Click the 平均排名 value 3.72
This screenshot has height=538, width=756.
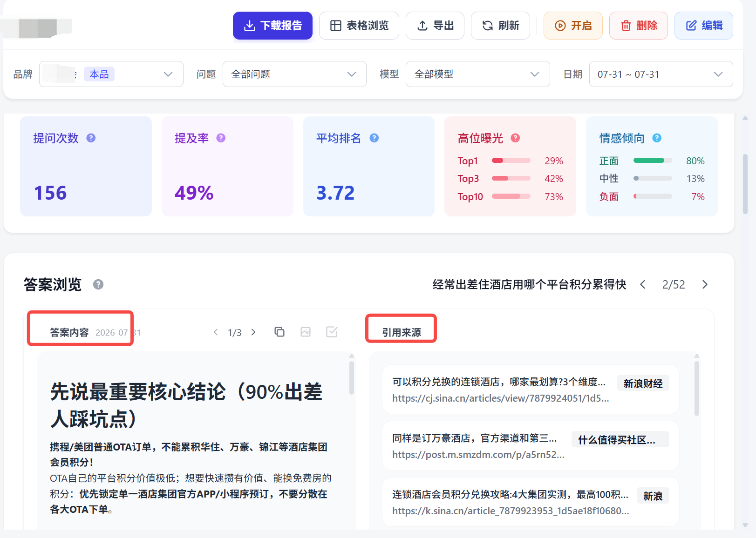(335, 193)
